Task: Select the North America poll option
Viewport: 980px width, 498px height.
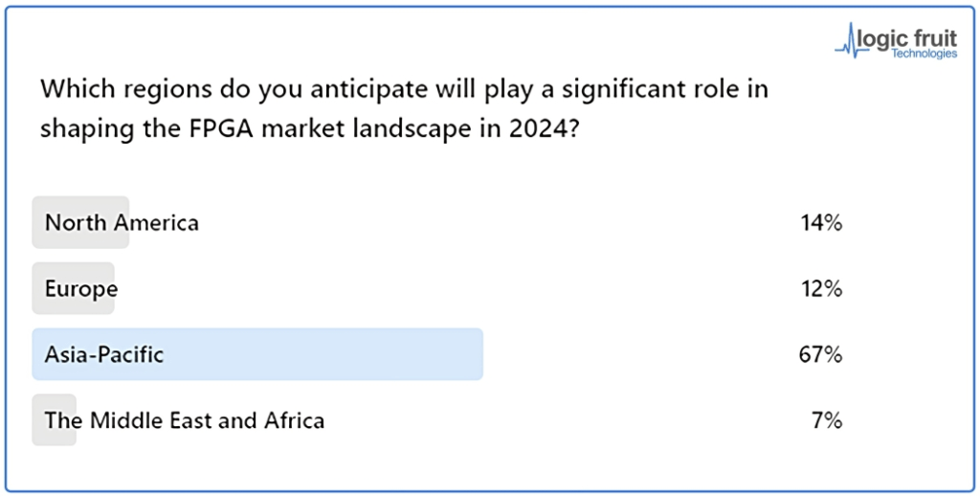Action: click(x=122, y=223)
